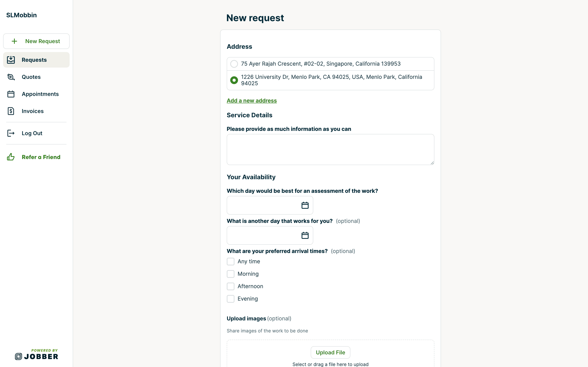Enable the Evening arrival time checkbox
588x367 pixels.
coord(231,299)
